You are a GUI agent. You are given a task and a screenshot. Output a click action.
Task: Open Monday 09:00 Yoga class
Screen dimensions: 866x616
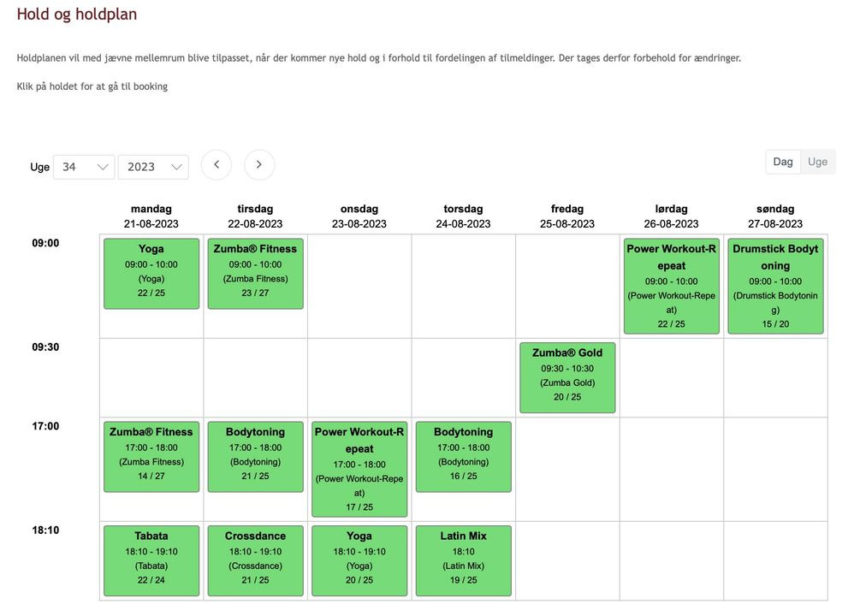[151, 274]
